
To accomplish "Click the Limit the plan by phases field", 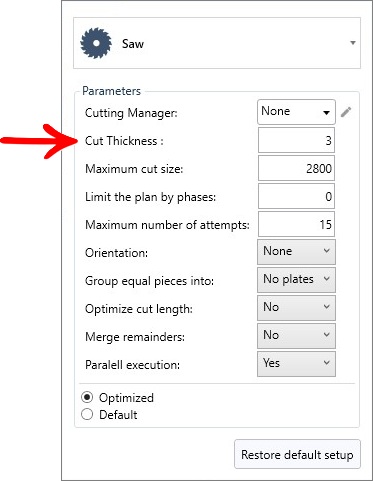I will coord(296,196).
